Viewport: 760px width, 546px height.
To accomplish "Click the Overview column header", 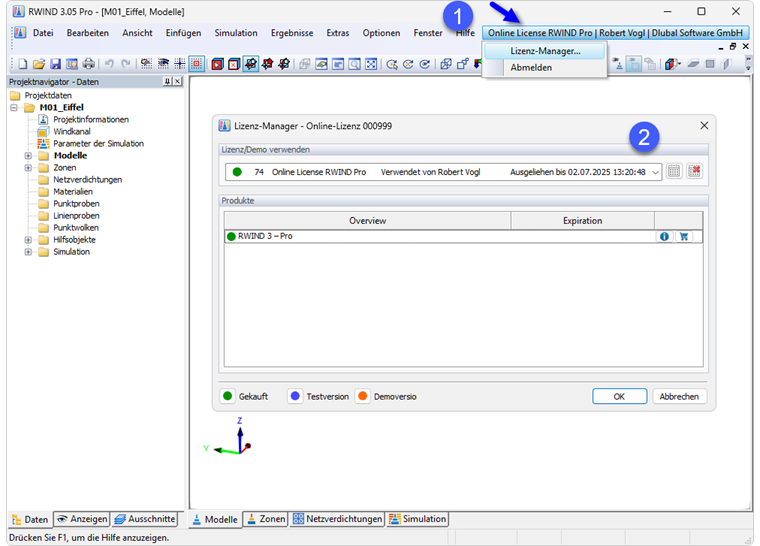I will click(367, 221).
